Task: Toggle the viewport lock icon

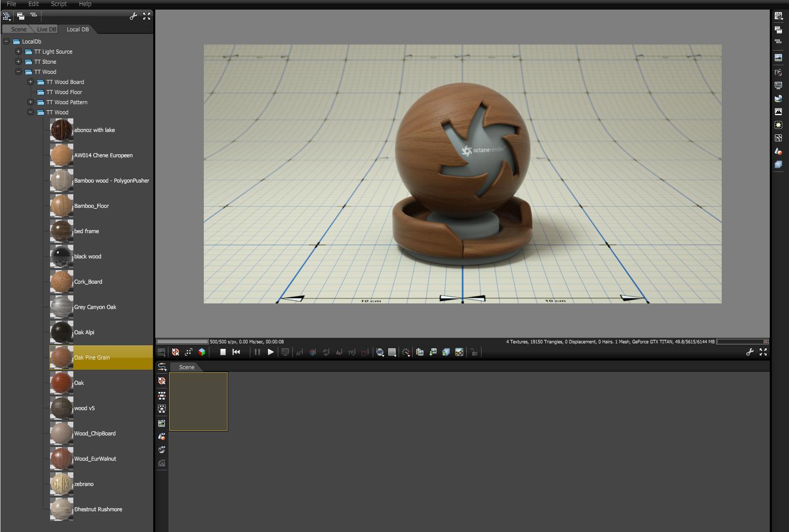Action: [474, 352]
